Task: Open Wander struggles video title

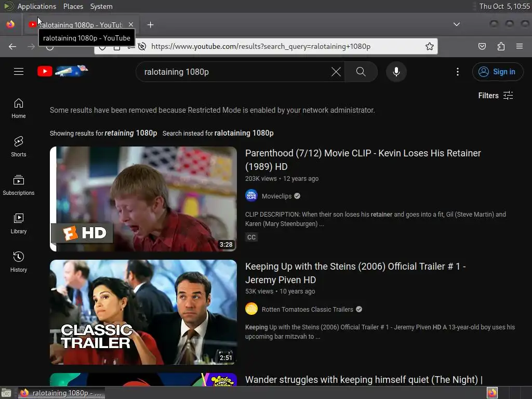Action: point(364,380)
